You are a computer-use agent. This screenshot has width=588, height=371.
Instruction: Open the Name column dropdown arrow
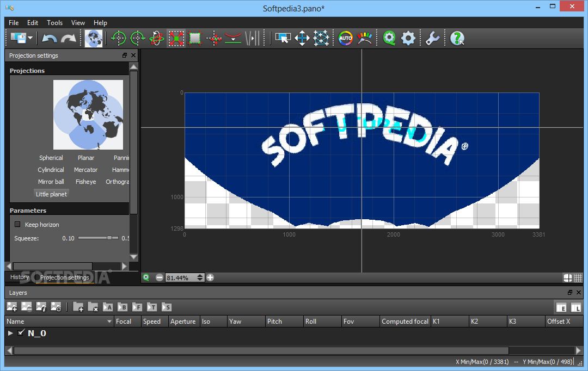pos(109,321)
